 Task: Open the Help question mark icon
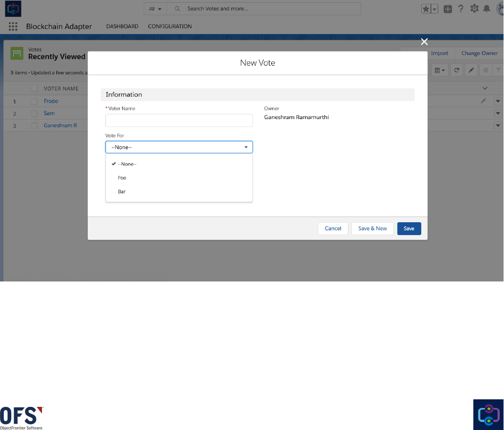coord(460,9)
